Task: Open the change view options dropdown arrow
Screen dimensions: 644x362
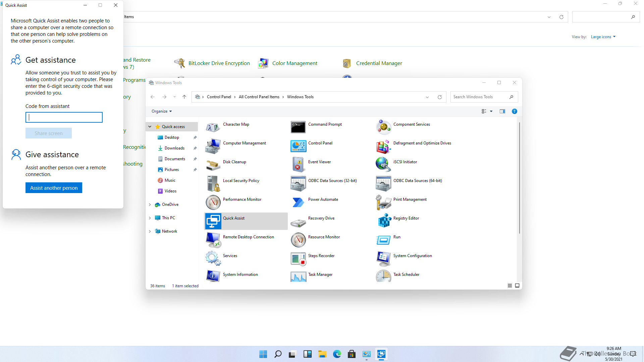Action: 491,111
